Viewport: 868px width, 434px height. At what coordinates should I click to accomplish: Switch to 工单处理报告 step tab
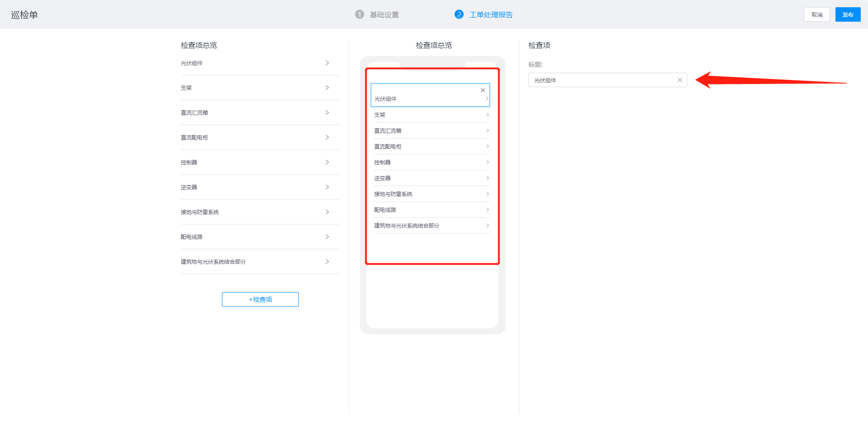pos(491,15)
